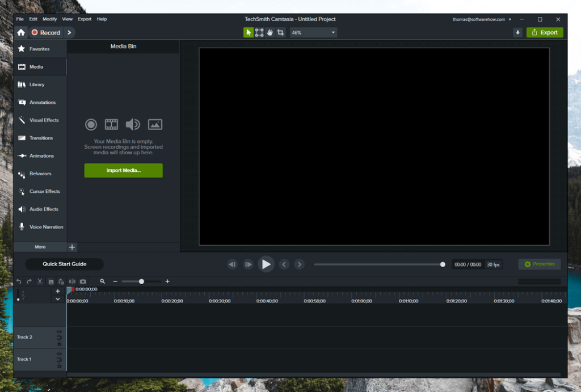Expand the track options down chevron
This screenshot has height=392, width=581.
click(58, 298)
